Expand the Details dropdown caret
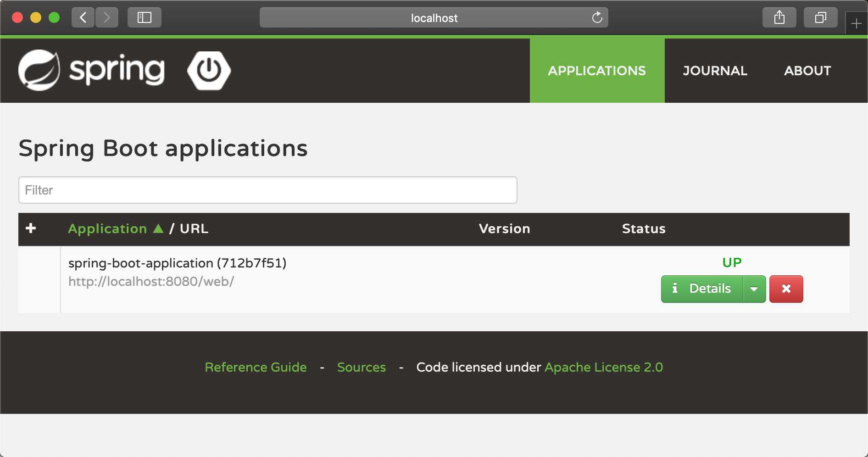The width and height of the screenshot is (868, 457). 754,289
